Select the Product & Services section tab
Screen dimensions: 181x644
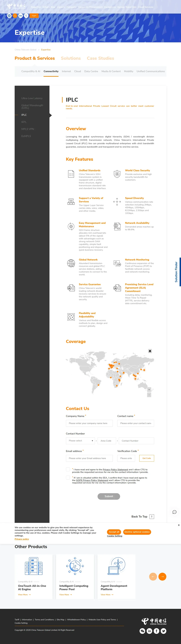[35, 58]
